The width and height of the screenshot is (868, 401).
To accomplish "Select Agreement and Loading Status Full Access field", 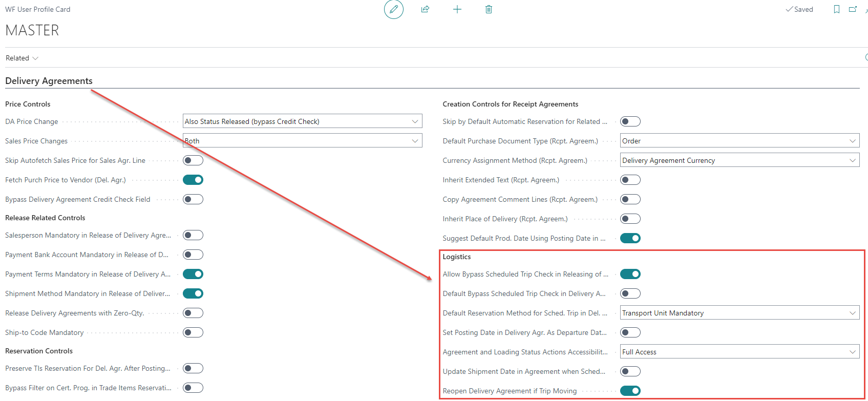I will point(739,352).
